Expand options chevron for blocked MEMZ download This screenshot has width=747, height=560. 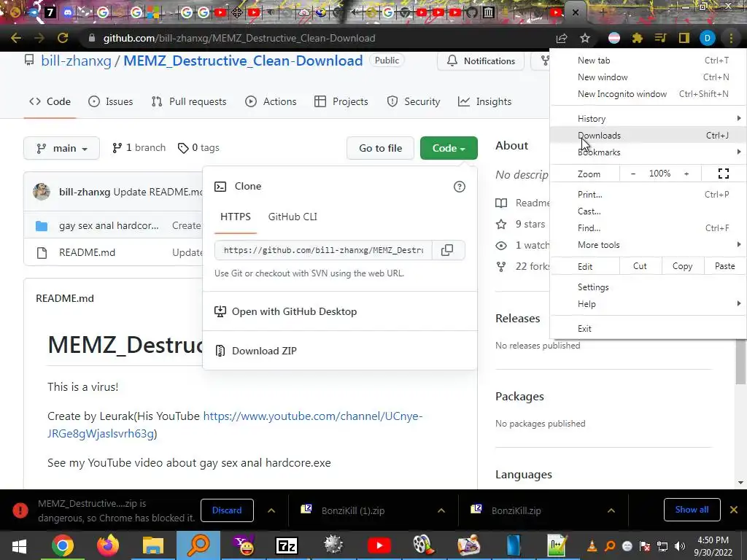[271, 510]
